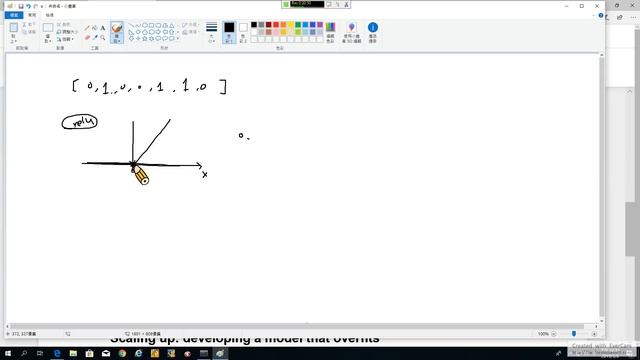Click the Select rectangle tool

pos(48,28)
